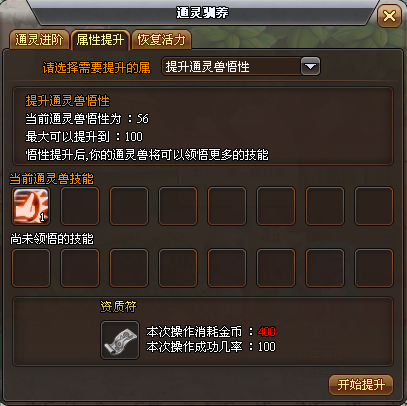Click the 提升通灵兽悟性 combo box field

(241, 66)
